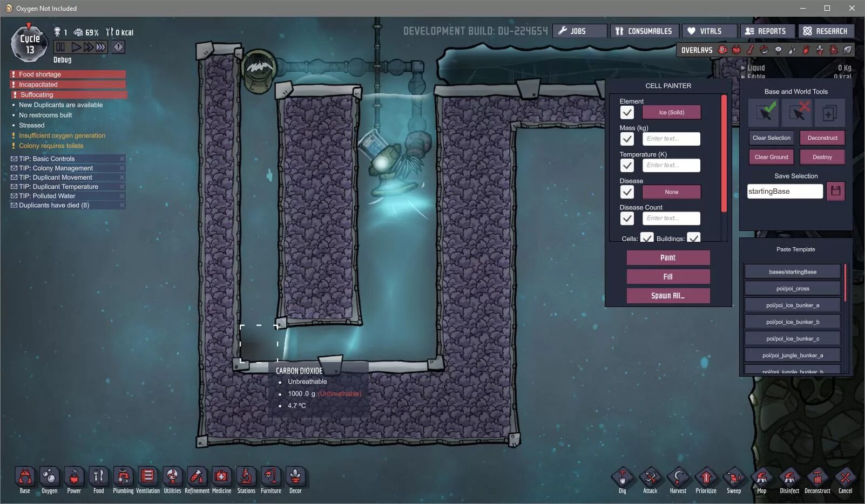Image resolution: width=865 pixels, height=504 pixels.
Task: Toggle the Mass (kg) checkbox
Action: pyautogui.click(x=627, y=139)
